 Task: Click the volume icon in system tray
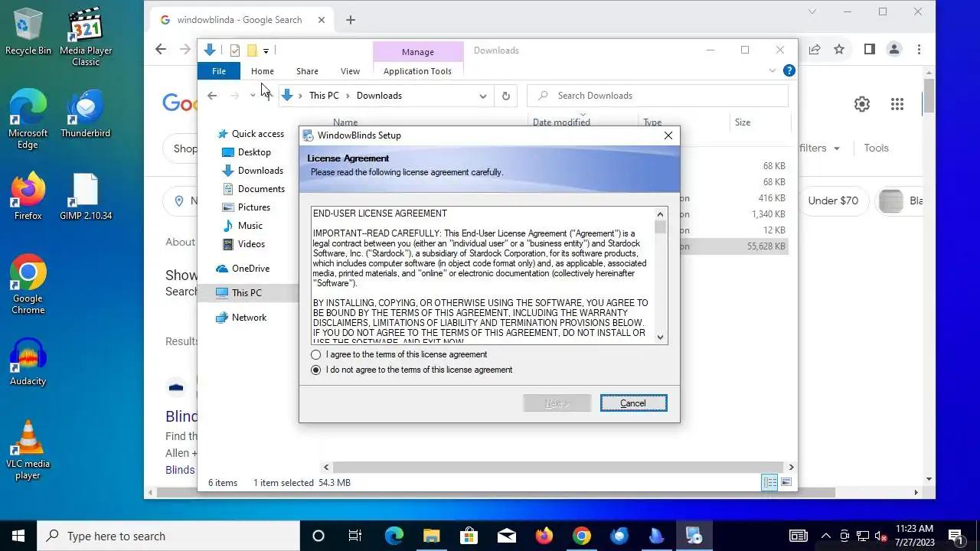coord(881,536)
